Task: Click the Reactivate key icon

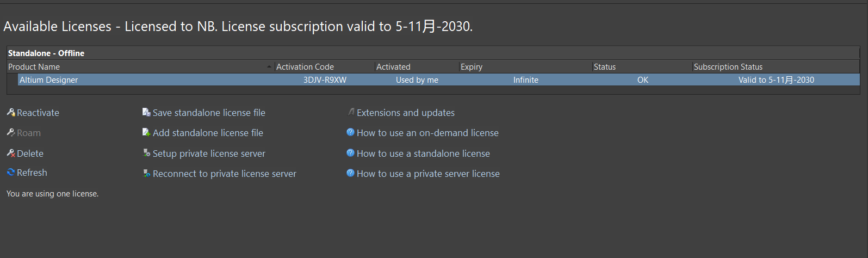Action: 11,112
